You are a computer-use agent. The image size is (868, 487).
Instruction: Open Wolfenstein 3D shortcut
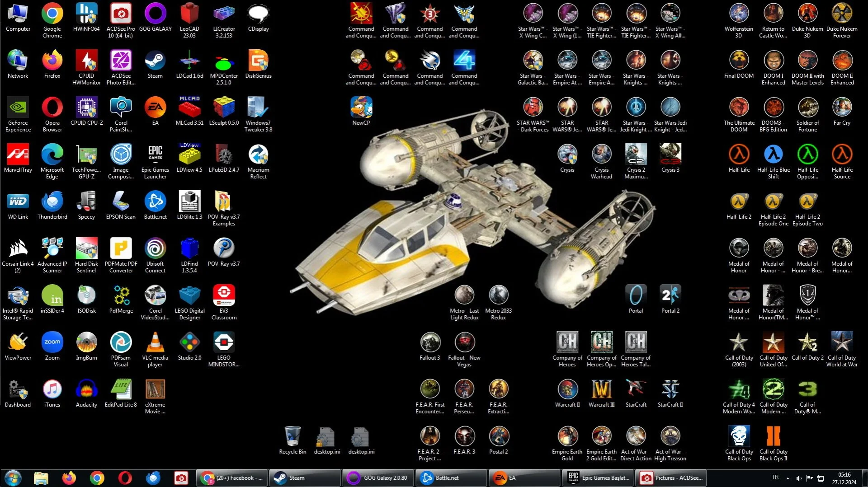pyautogui.click(x=739, y=20)
